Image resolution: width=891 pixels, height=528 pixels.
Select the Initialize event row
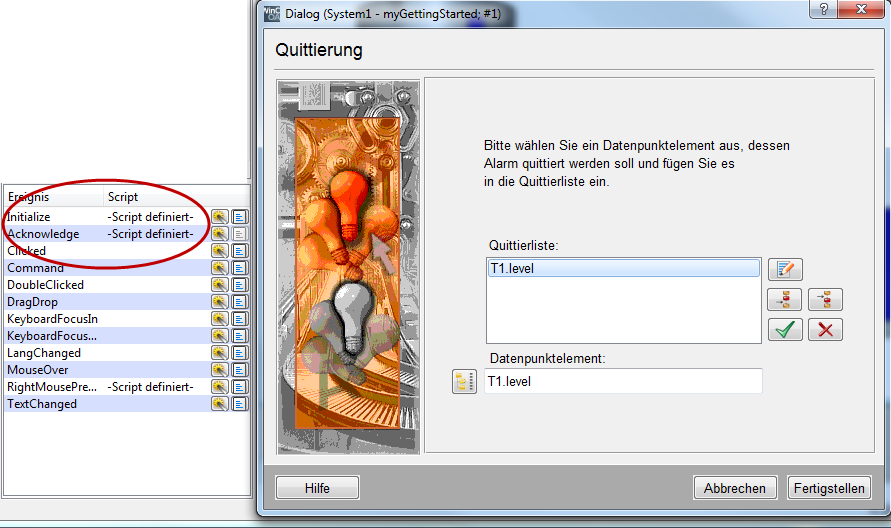pos(127,217)
